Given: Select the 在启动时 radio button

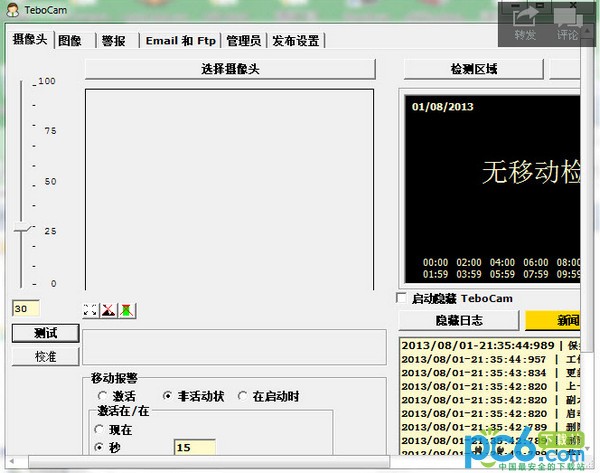Looking at the screenshot, I should (242, 396).
